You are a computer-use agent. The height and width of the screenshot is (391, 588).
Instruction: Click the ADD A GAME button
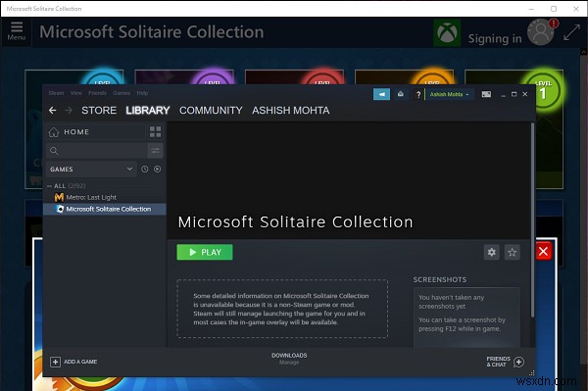click(73, 362)
